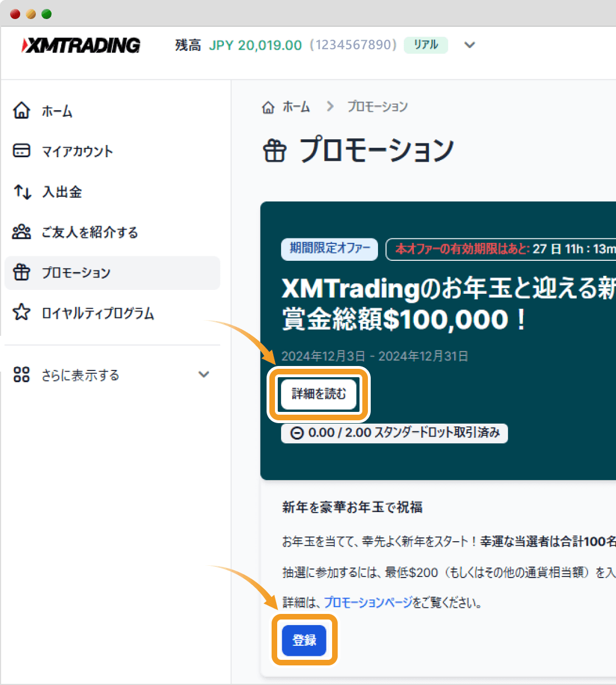Click the 詳細を読む button

click(319, 394)
